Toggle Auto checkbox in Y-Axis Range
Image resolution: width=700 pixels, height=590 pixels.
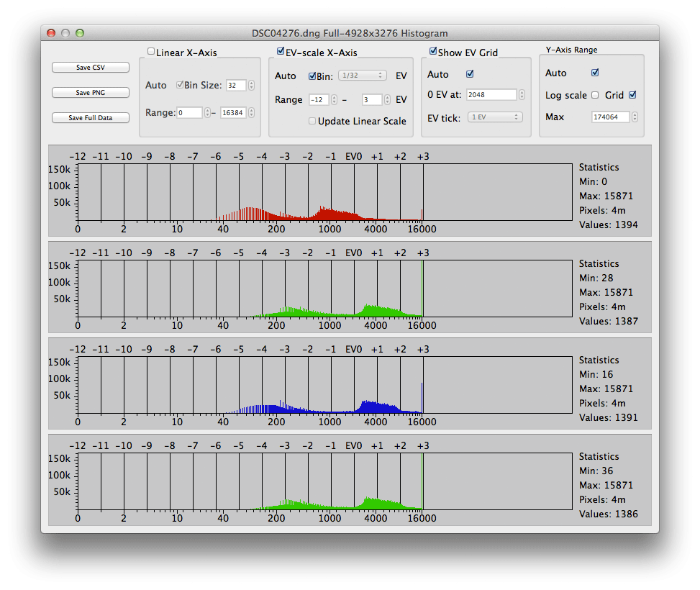coord(595,73)
